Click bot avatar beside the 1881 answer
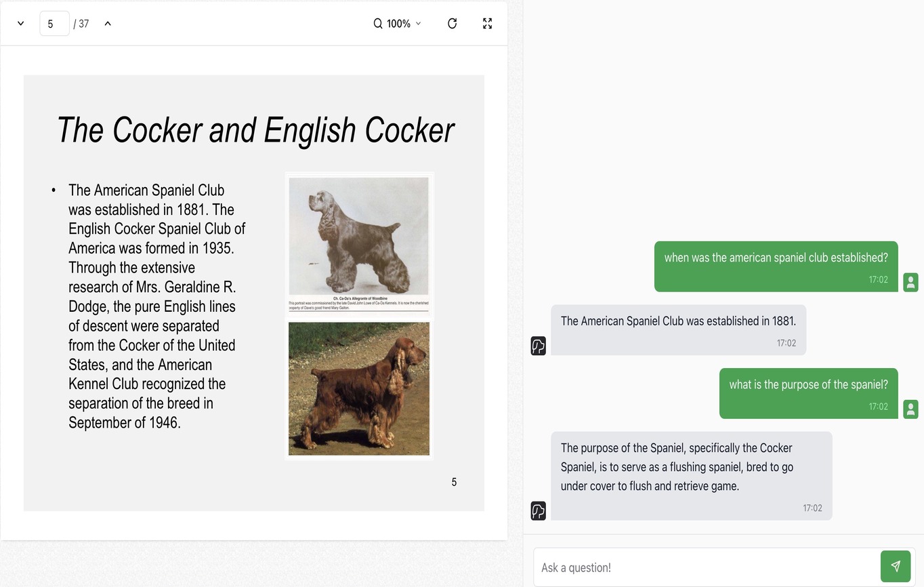This screenshot has height=587, width=924. (539, 346)
